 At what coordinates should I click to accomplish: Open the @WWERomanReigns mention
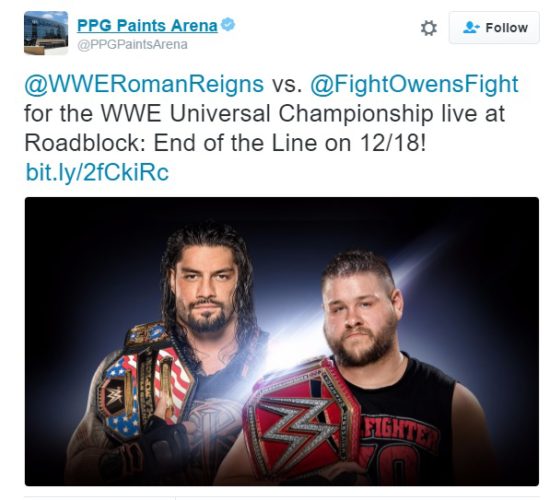tap(144, 84)
